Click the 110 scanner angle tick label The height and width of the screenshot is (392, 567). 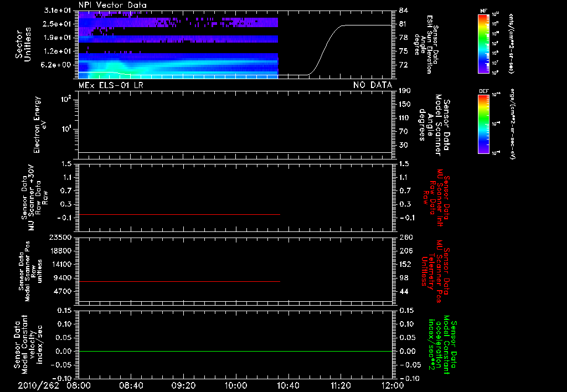pos(405,118)
